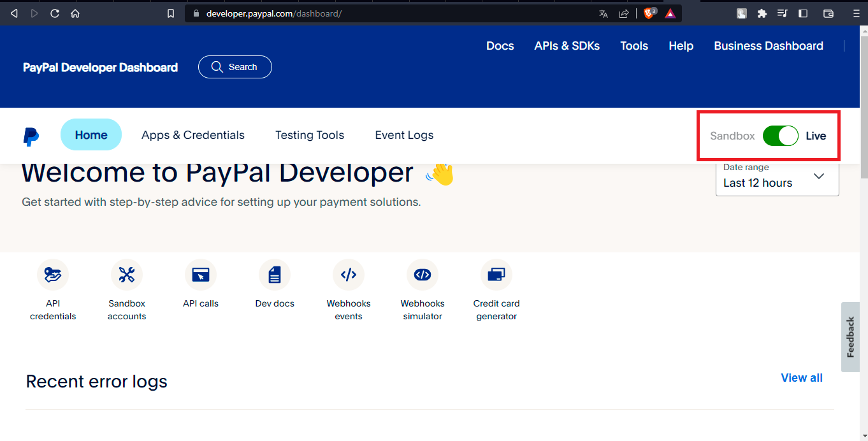This screenshot has width=868, height=441.
Task: Click the PayPal Developer Dashboard title
Action: 101,68
